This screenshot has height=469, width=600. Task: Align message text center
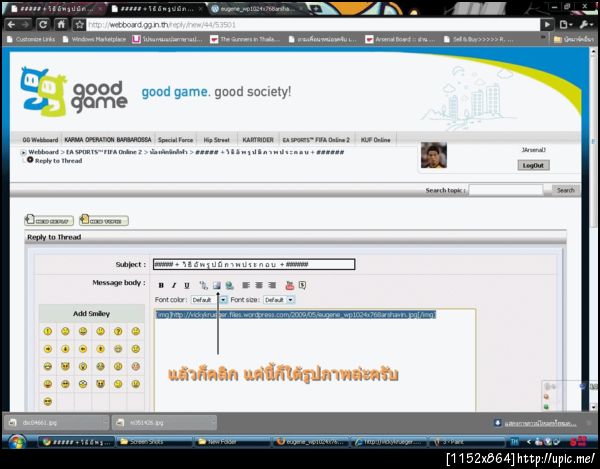259,285
